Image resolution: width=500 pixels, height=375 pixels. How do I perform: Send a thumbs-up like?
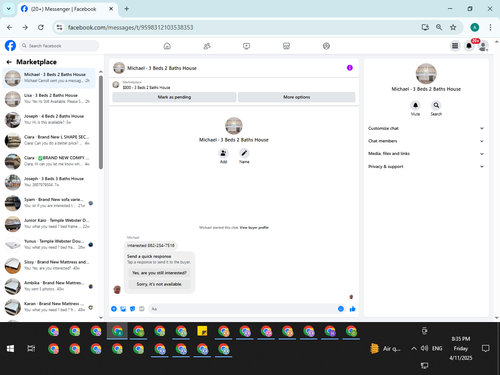(x=352, y=309)
